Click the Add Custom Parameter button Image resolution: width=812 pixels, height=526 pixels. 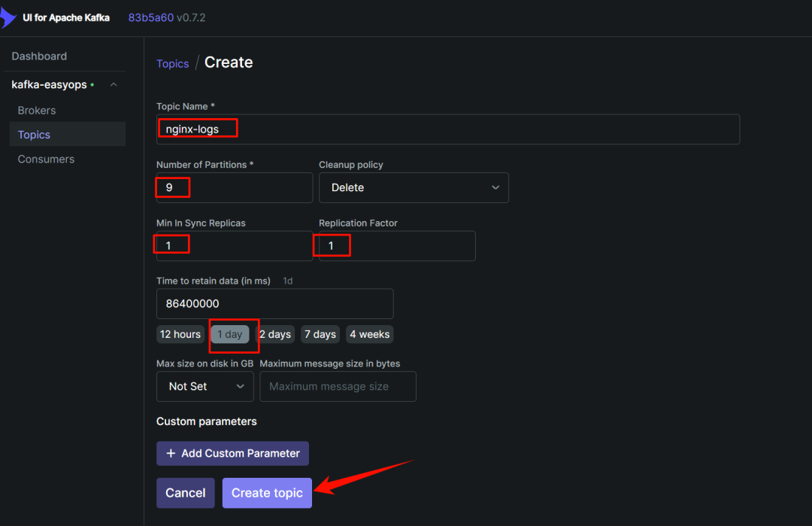232,454
